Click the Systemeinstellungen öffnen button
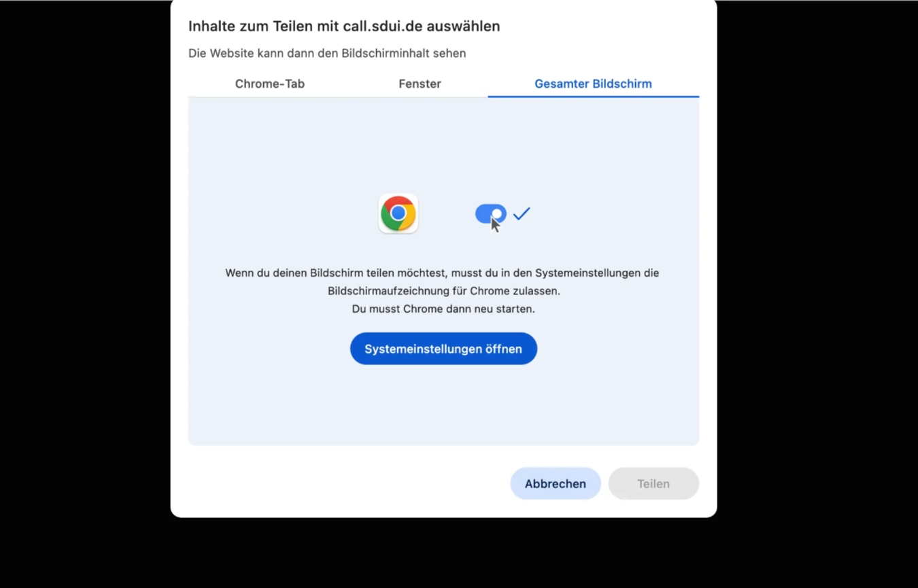918x588 pixels. [443, 349]
